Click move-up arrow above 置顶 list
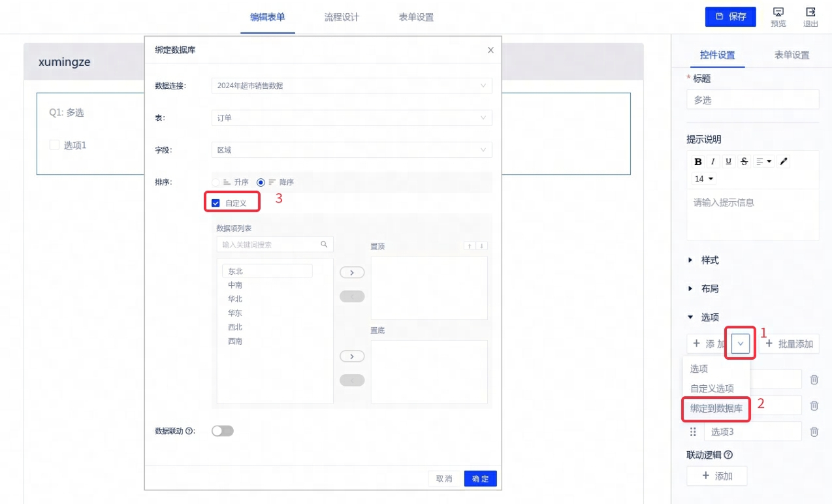 click(x=468, y=246)
